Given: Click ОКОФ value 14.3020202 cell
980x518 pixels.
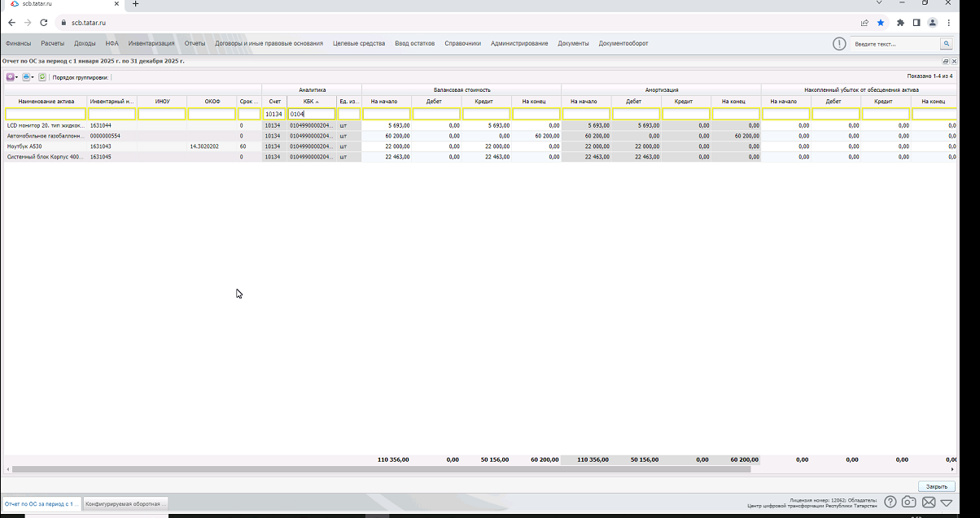Looking at the screenshot, I should point(212,146).
